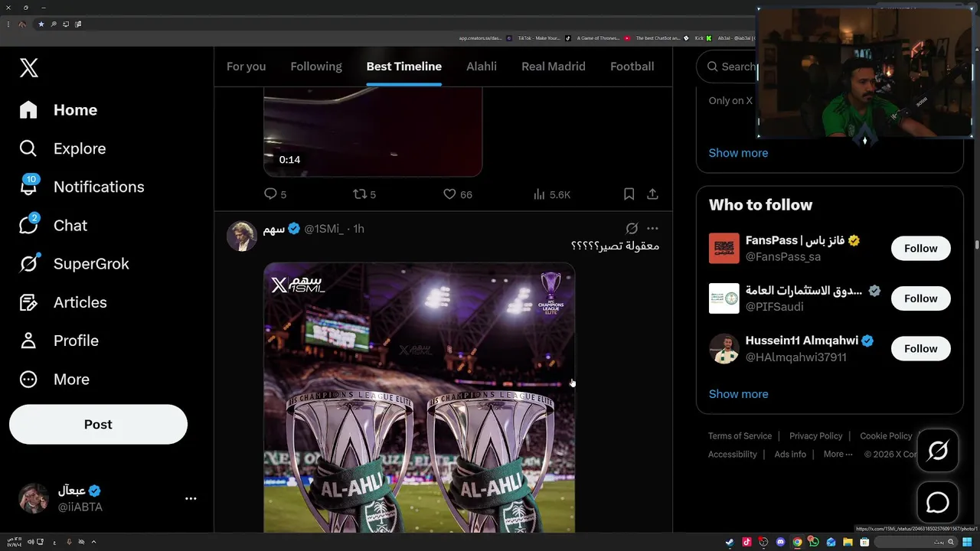Screen dimensions: 980x551
Task: Open the floating chat messages button
Action: click(x=938, y=502)
